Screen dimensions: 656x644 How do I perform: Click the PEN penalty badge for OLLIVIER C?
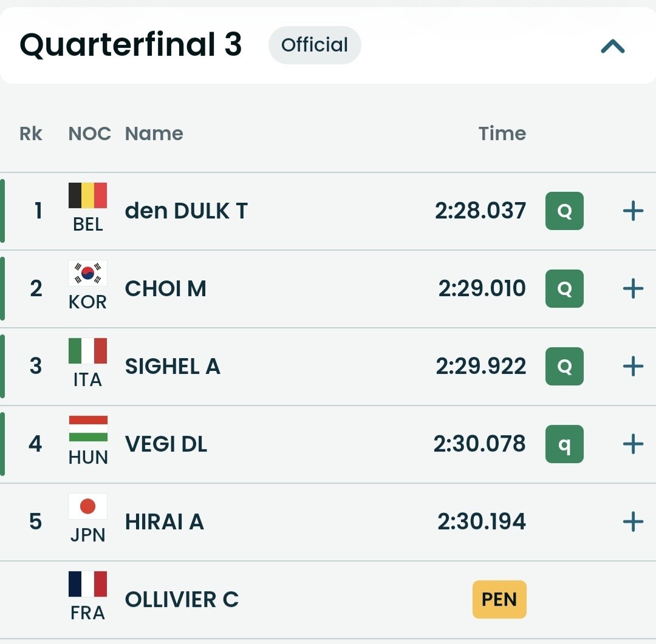pos(499,599)
